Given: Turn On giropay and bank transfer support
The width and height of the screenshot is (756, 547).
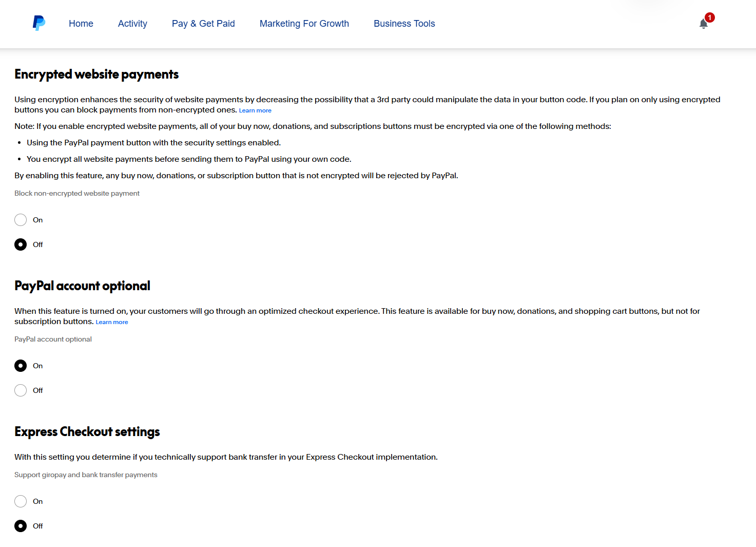Looking at the screenshot, I should (21, 501).
